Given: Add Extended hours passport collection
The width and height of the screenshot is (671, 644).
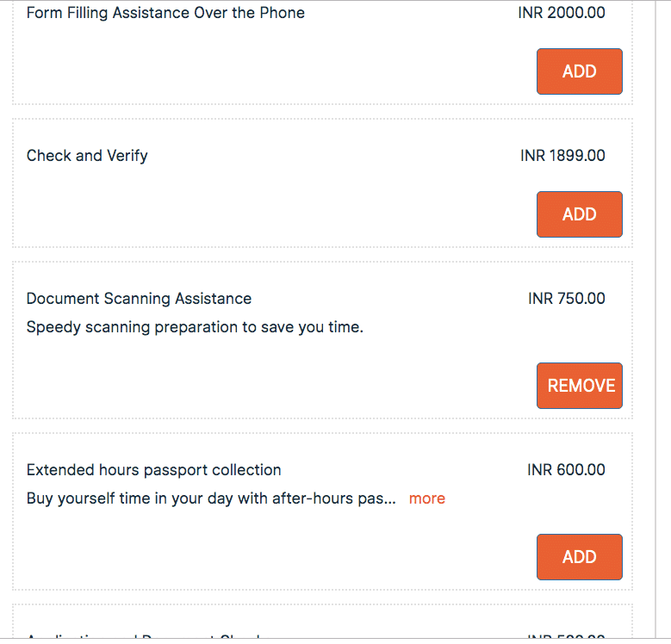Looking at the screenshot, I should click(579, 557).
